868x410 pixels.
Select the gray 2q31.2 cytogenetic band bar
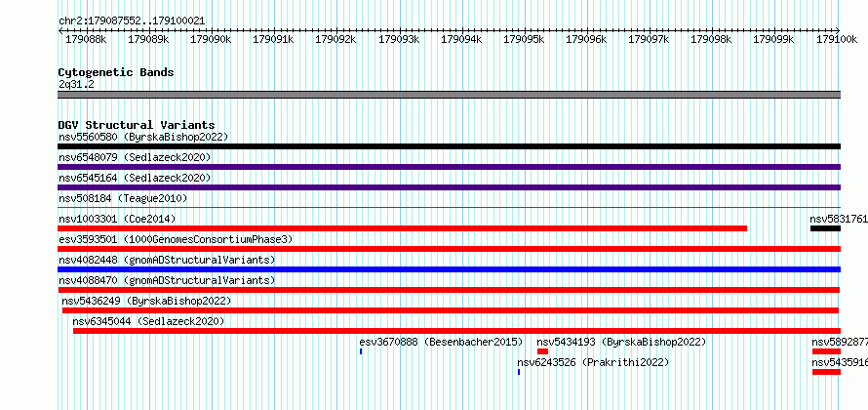point(449,95)
